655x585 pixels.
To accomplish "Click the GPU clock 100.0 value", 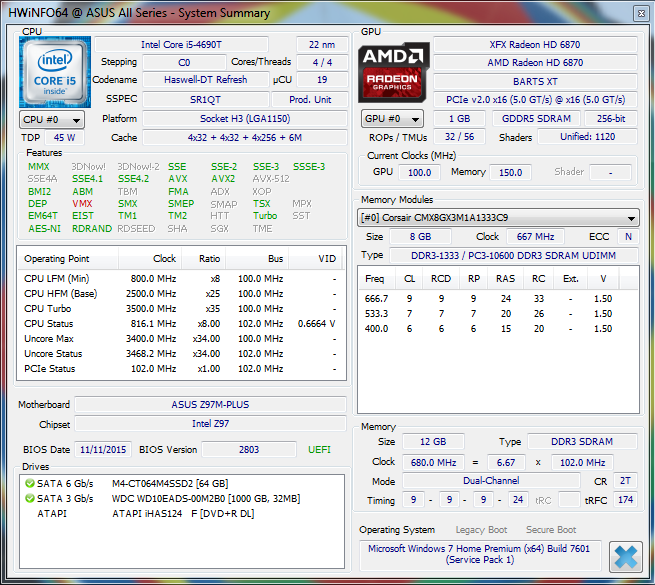I will (419, 173).
